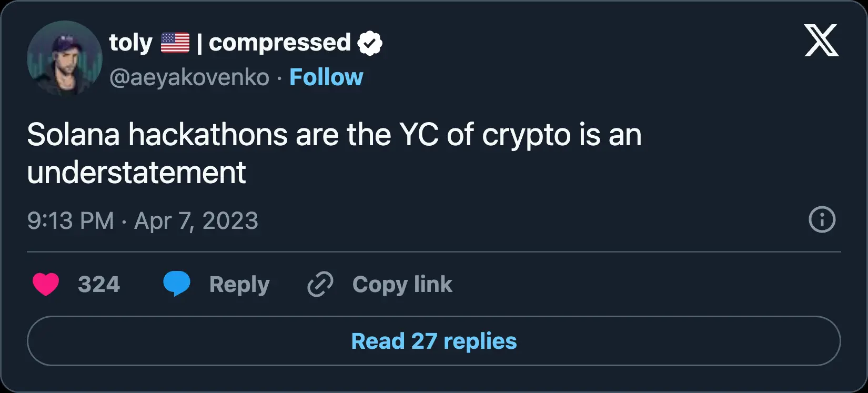
Task: Click the US flag emoji in the name
Action: [x=175, y=43]
